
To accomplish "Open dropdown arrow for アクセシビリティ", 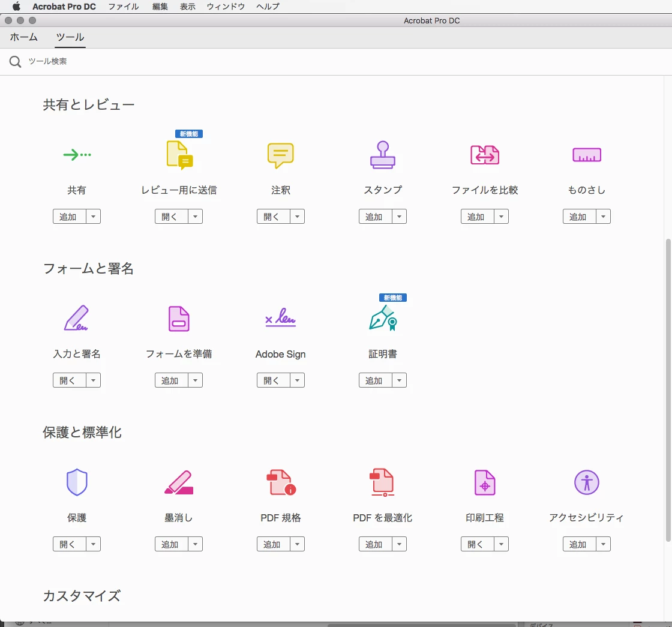I will pyautogui.click(x=604, y=544).
